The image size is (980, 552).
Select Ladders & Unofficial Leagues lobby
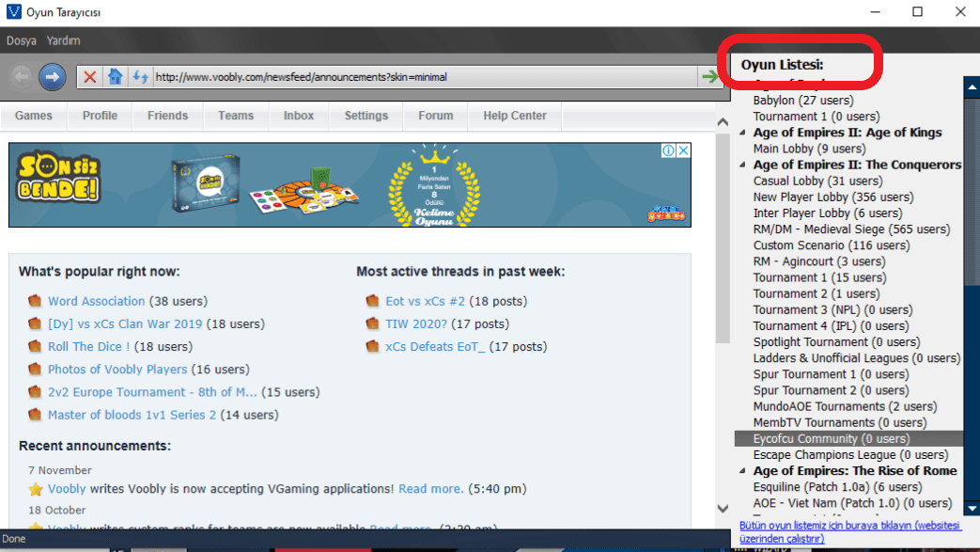click(856, 358)
